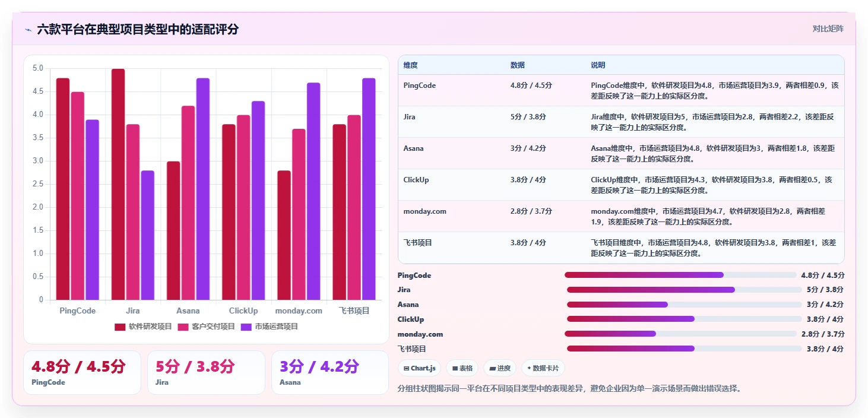Image resolution: width=868 pixels, height=418 pixels.
Task: Click PingCode's purple 市场运营项目 bar
Action: tap(92, 210)
